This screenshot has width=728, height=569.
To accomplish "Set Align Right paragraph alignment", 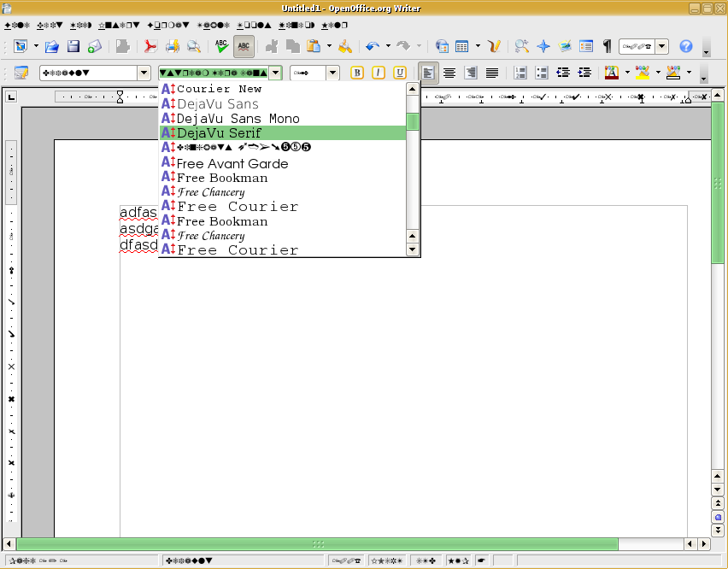I will [x=470, y=73].
